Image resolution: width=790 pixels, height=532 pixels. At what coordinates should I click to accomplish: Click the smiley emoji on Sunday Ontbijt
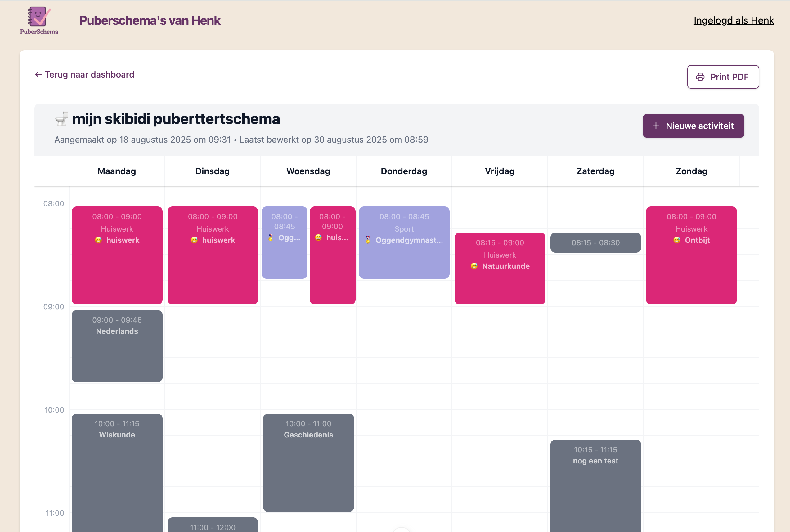[677, 240]
